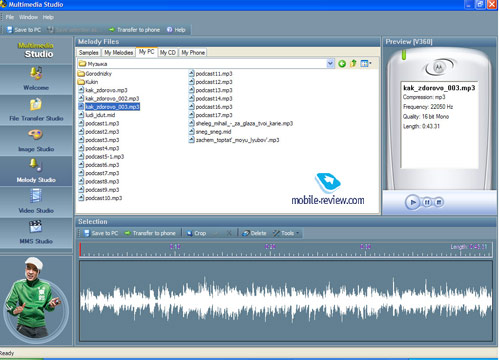Open MMS Studio clapperboard icon
Image resolution: width=500 pixels, height=360 pixels.
tap(35, 226)
